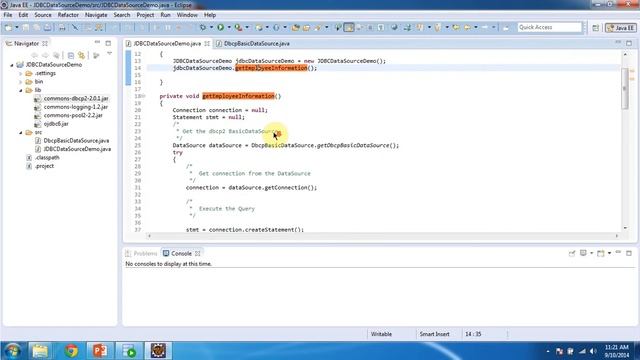Click the Open Console icon

point(600,253)
